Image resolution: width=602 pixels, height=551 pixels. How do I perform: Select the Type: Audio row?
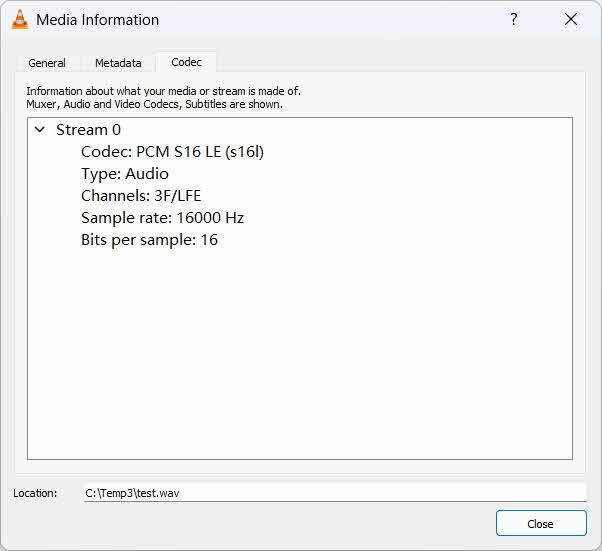pyautogui.click(x=125, y=174)
